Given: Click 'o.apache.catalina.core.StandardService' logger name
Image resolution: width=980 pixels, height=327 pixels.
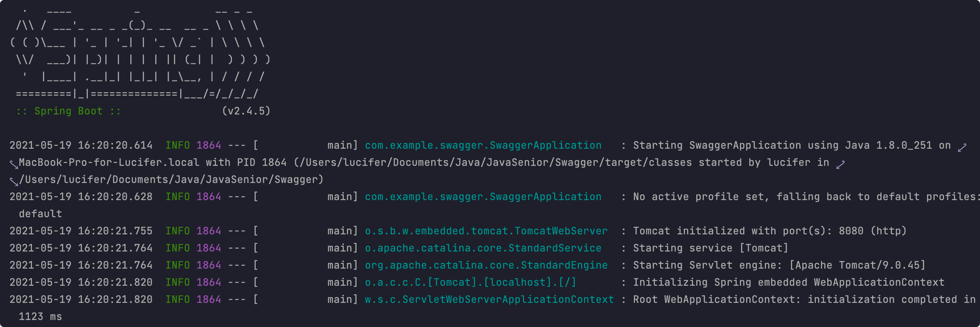Looking at the screenshot, I should 483,248.
